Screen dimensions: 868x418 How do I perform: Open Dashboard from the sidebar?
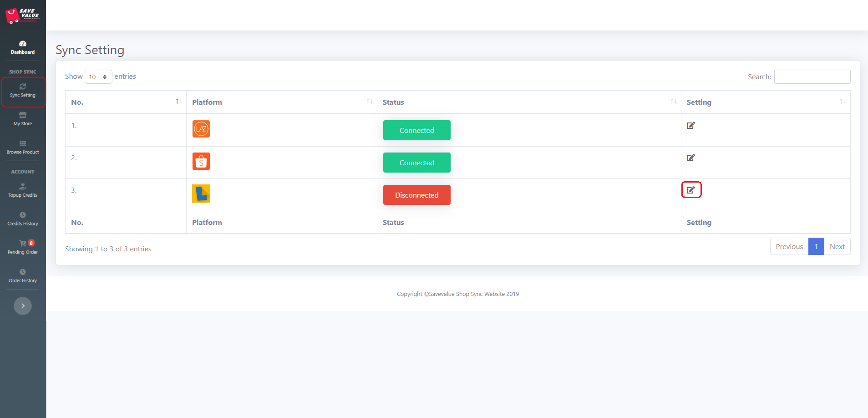click(23, 47)
